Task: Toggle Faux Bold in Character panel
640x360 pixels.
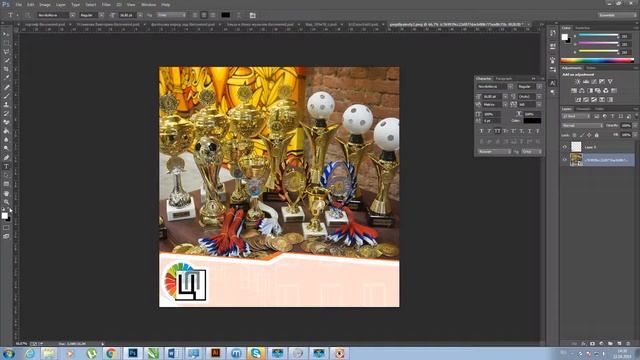Action: 481,131
